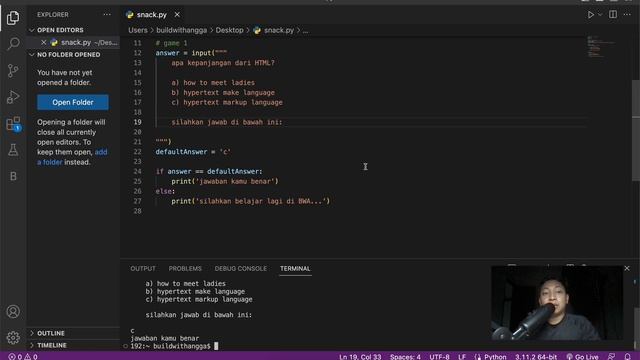Viewport: 640px width, 360px height.
Task: Open the Accounts icon
Action: pos(13,311)
